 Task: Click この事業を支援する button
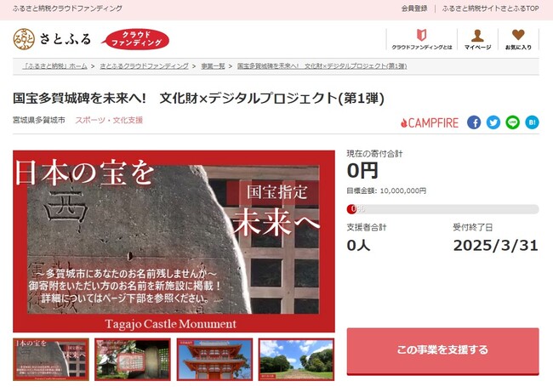tap(442, 350)
